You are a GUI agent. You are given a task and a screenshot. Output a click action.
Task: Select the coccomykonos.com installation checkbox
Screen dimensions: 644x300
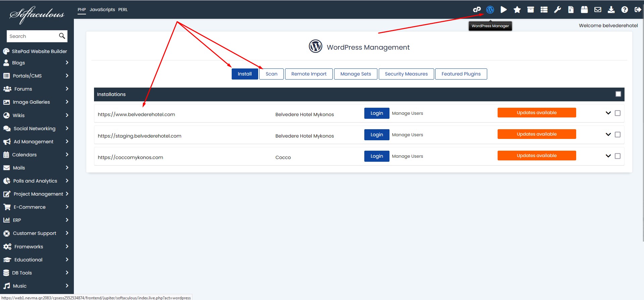617,156
